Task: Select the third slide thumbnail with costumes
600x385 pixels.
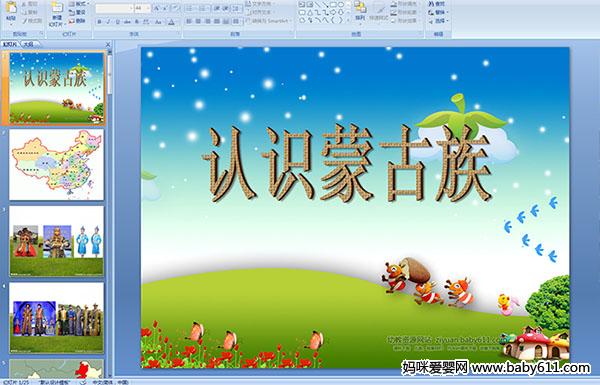Action: (57, 241)
